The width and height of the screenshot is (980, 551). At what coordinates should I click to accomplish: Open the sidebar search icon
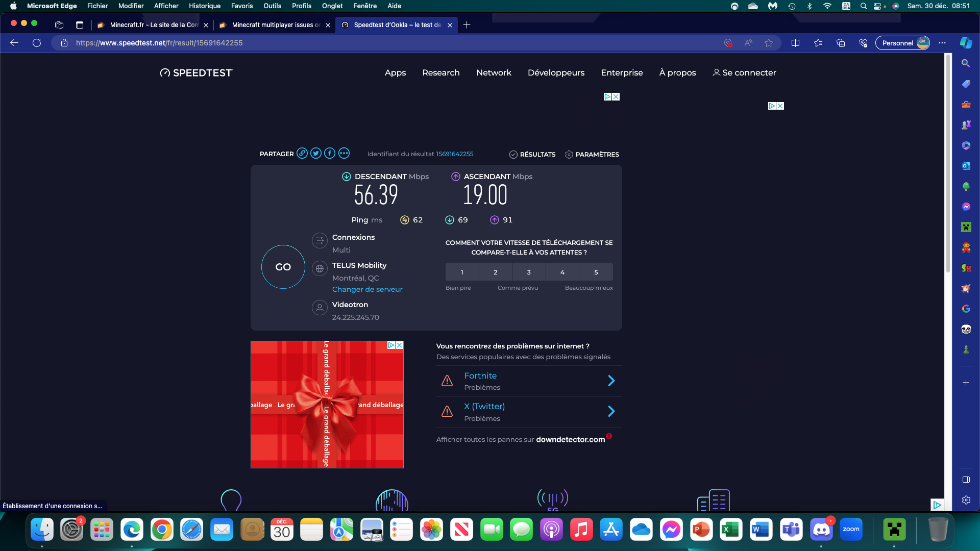point(966,63)
